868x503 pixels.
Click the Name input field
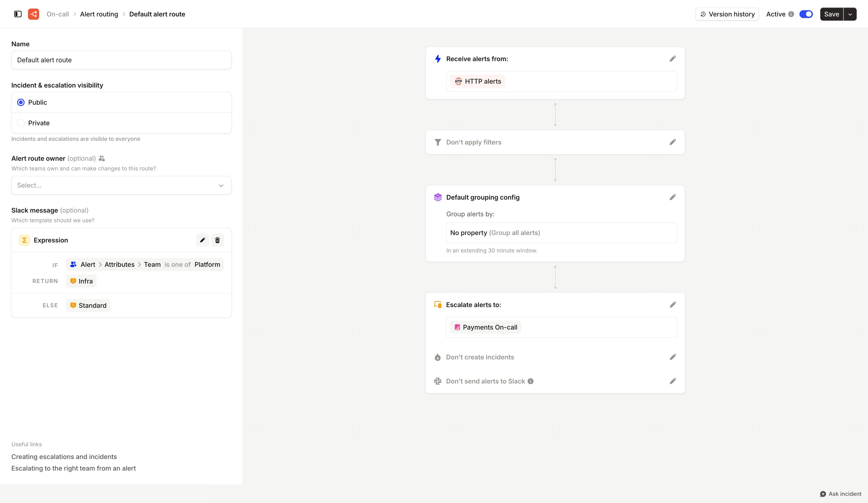pyautogui.click(x=121, y=60)
